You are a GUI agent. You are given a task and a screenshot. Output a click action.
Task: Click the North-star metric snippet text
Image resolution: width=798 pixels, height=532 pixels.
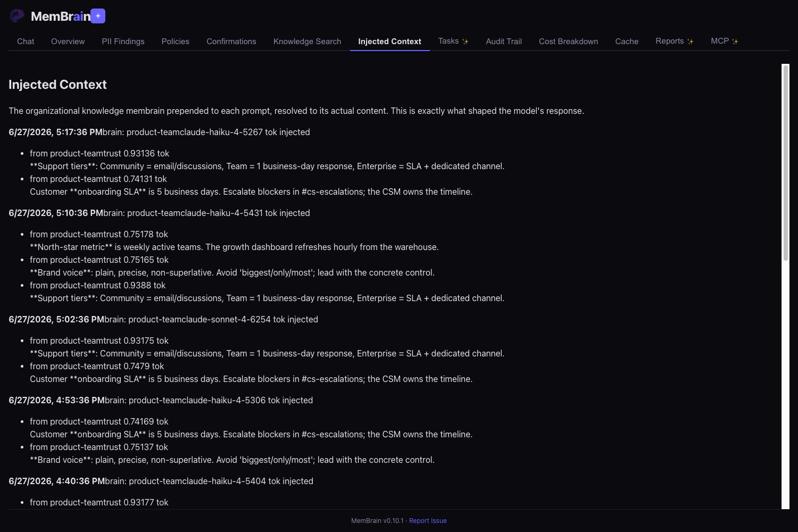(234, 247)
